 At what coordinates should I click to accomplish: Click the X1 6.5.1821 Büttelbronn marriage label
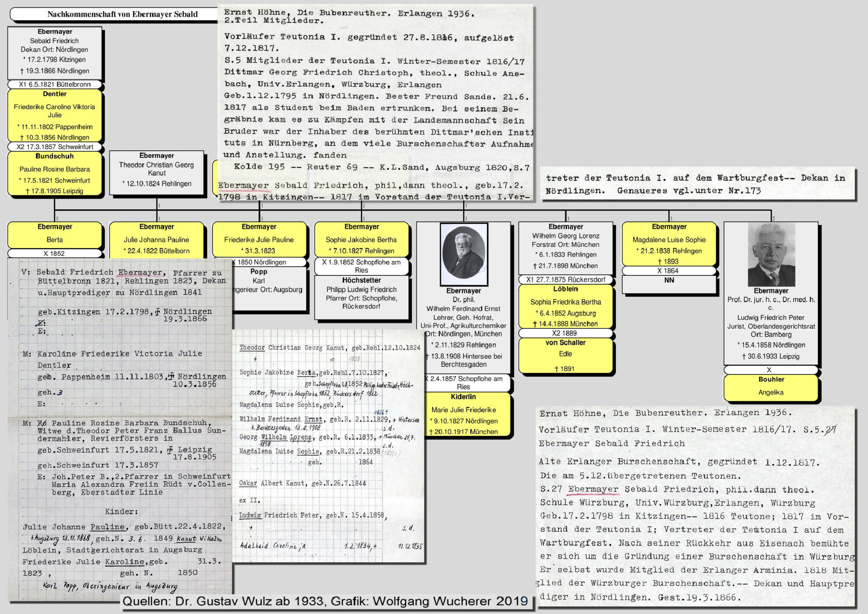tap(55, 84)
